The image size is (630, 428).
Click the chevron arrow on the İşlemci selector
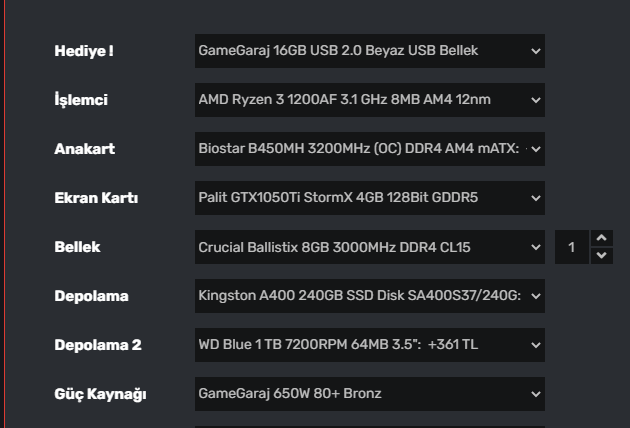536,100
